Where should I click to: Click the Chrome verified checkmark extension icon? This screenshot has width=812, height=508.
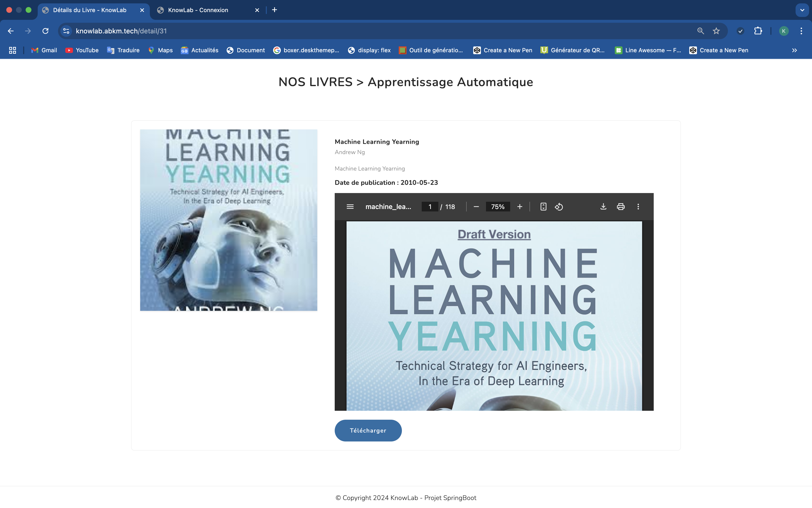[x=740, y=31]
